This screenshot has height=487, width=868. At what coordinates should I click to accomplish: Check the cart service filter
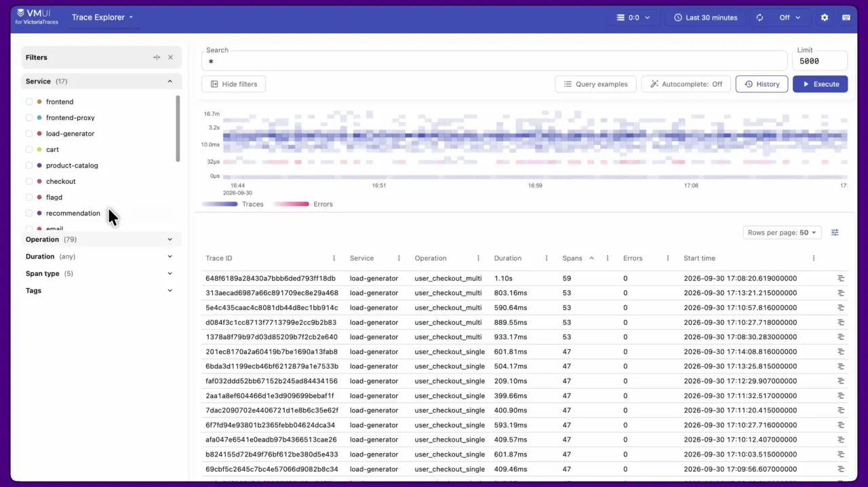[29, 150]
